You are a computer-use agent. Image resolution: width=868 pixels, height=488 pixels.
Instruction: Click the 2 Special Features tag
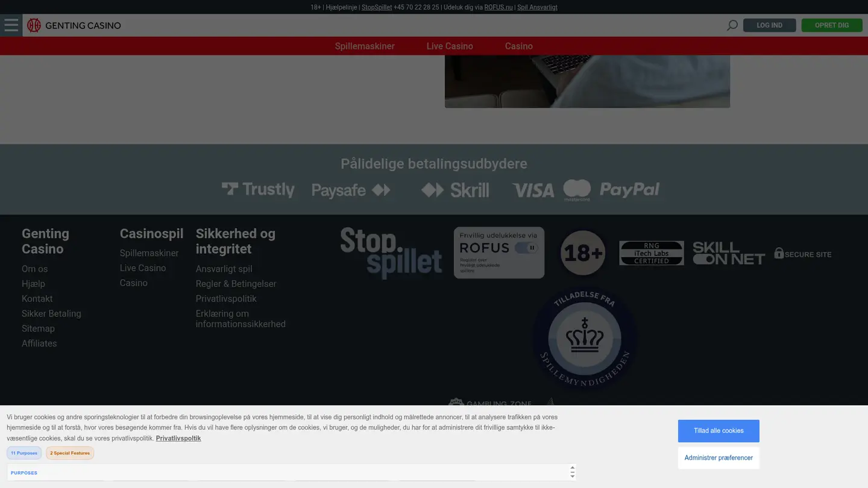[70, 453]
